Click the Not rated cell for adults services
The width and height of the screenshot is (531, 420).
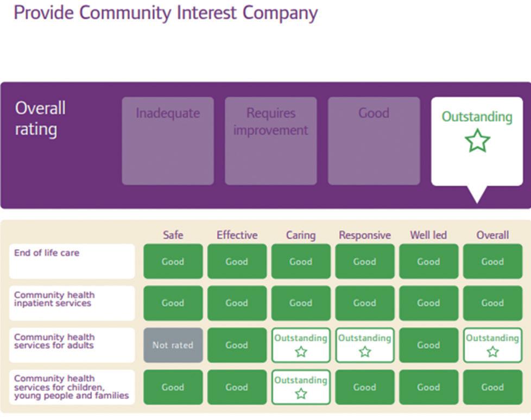coord(173,345)
